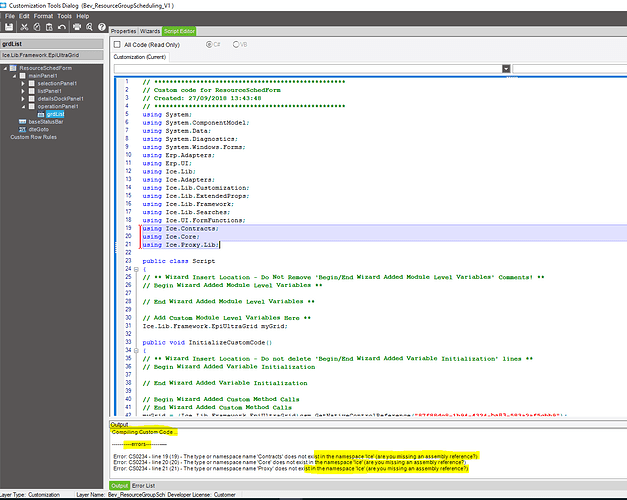Open the Help menu

point(83,16)
